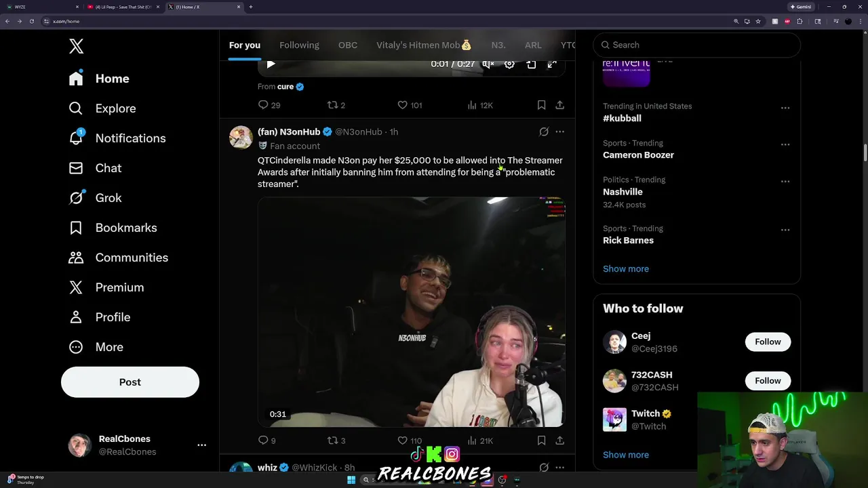The image size is (868, 488).
Task: Open N3onHub profile avatar
Action: [x=241, y=137]
